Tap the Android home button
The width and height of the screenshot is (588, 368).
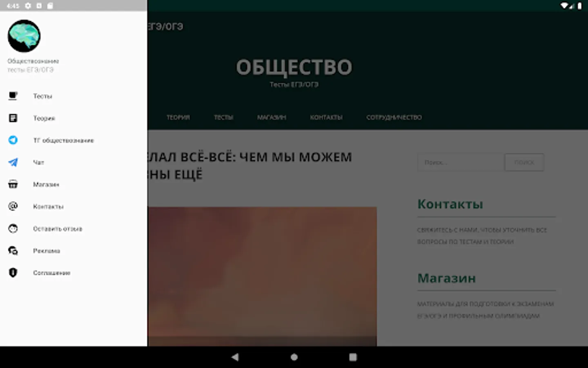pyautogui.click(x=294, y=357)
